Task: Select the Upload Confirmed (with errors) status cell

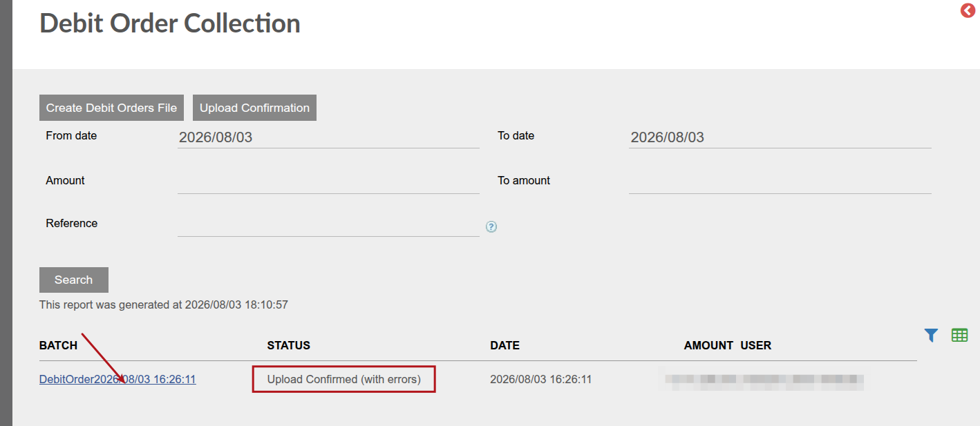Action: click(x=344, y=379)
